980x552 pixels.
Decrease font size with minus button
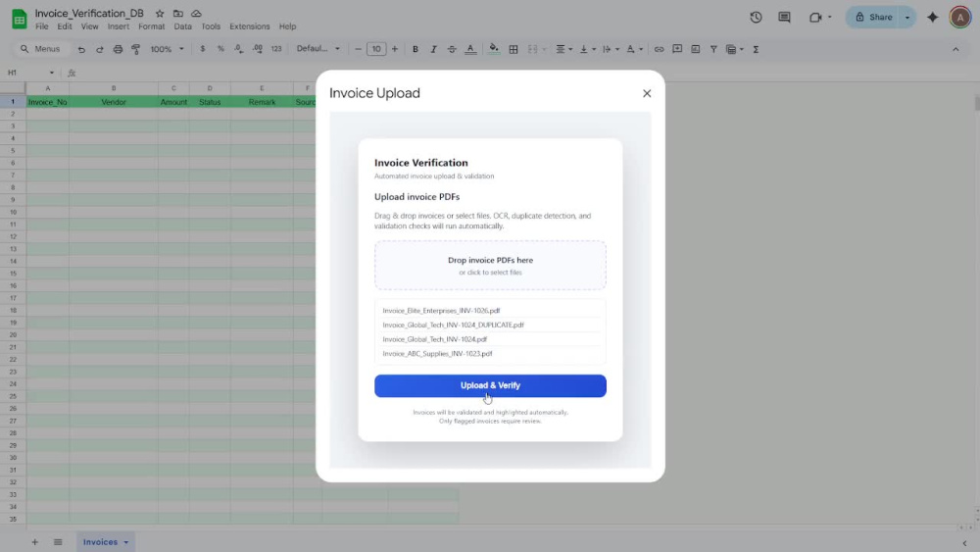coord(358,49)
